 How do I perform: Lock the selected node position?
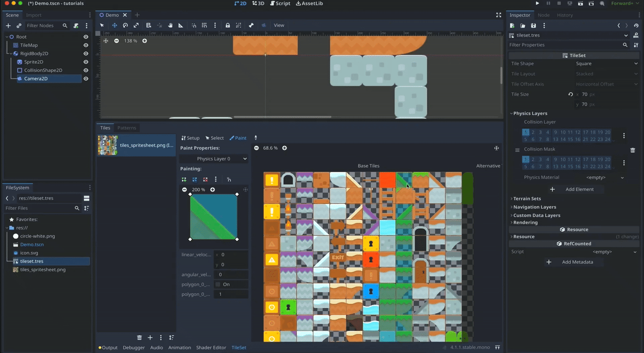(228, 25)
